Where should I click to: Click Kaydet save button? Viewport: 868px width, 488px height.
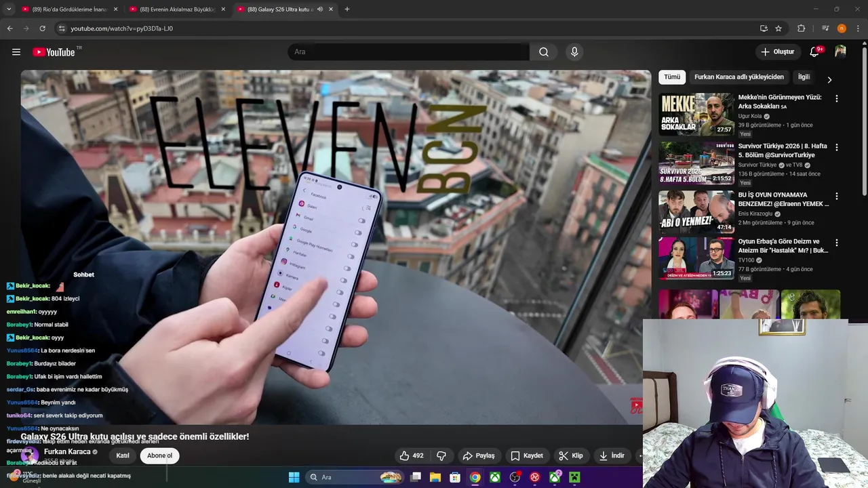(527, 455)
